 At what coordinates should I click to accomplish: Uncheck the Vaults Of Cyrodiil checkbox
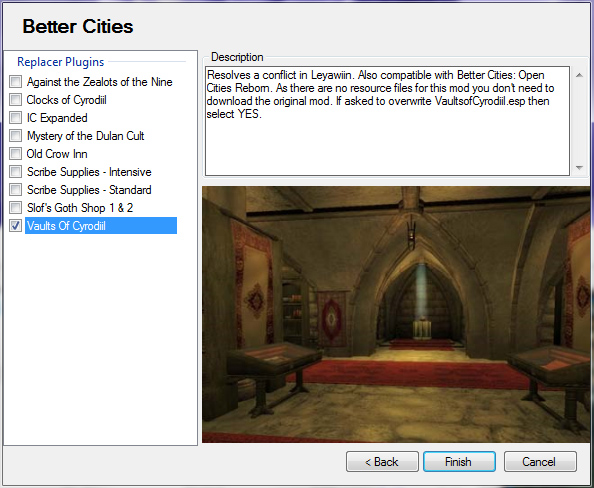tap(16, 225)
